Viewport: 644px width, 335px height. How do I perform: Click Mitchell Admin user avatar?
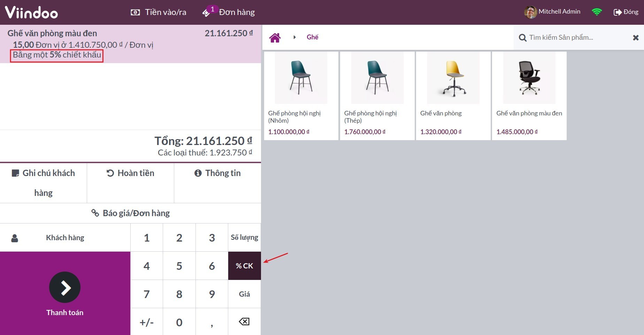pyautogui.click(x=530, y=12)
